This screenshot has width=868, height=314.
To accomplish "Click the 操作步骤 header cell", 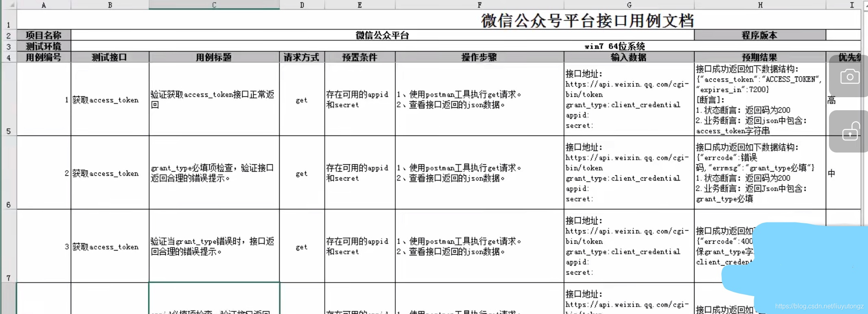I will click(x=480, y=57).
